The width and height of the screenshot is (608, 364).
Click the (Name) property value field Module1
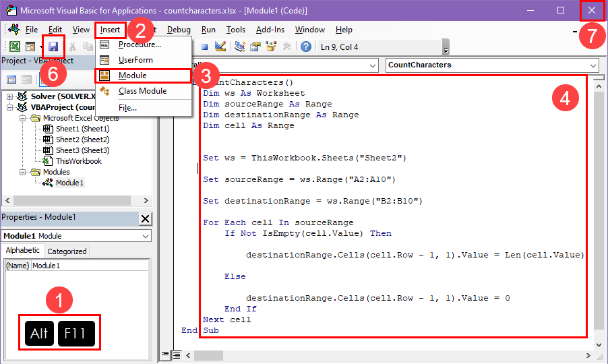click(90, 266)
